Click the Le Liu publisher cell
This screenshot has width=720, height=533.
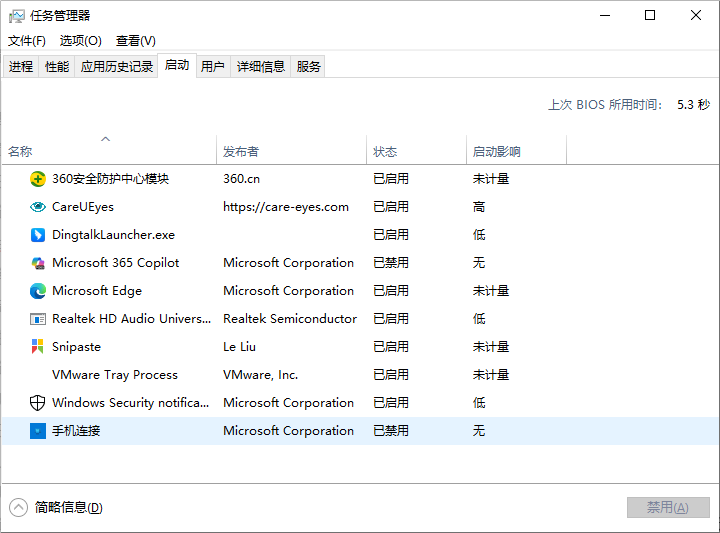coord(239,347)
